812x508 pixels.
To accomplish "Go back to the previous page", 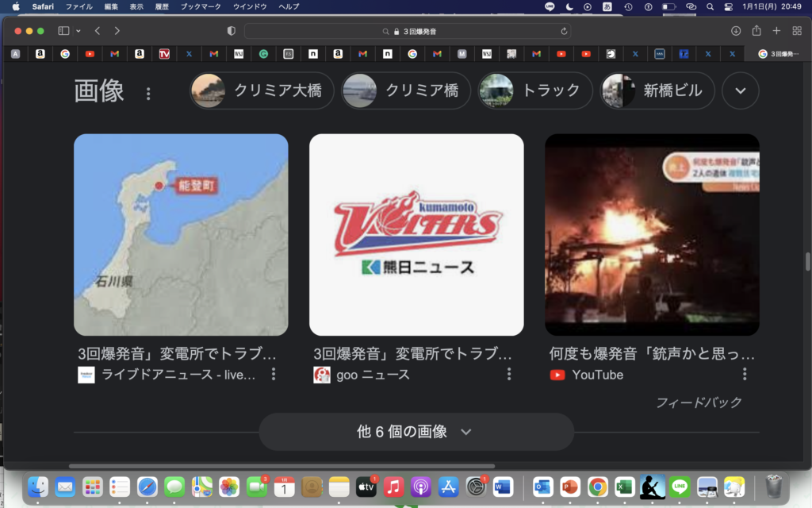I will pyautogui.click(x=98, y=31).
